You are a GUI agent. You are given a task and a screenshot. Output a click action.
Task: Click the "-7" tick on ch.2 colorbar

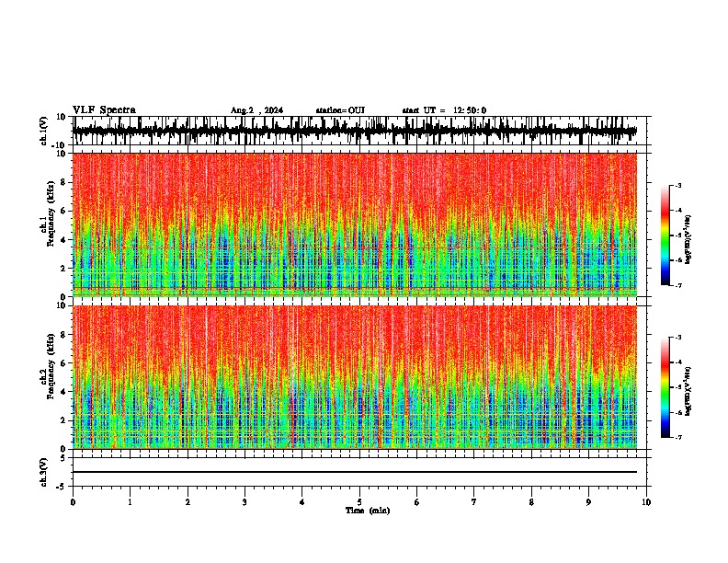point(677,437)
